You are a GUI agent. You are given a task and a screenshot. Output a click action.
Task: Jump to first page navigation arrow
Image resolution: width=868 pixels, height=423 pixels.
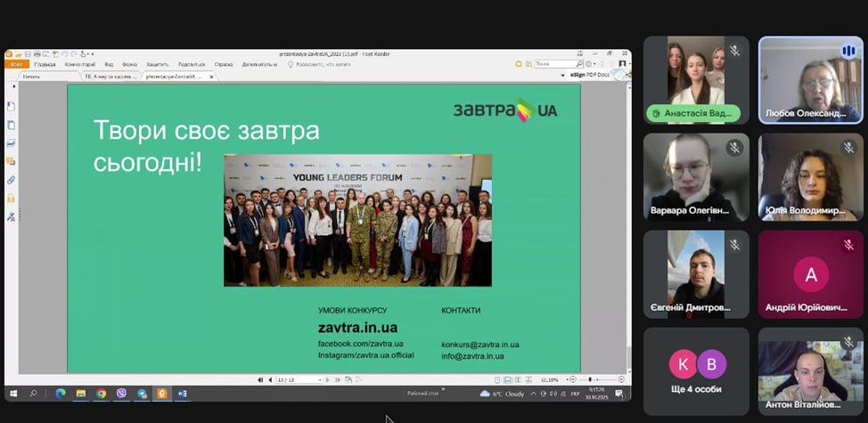(260, 379)
